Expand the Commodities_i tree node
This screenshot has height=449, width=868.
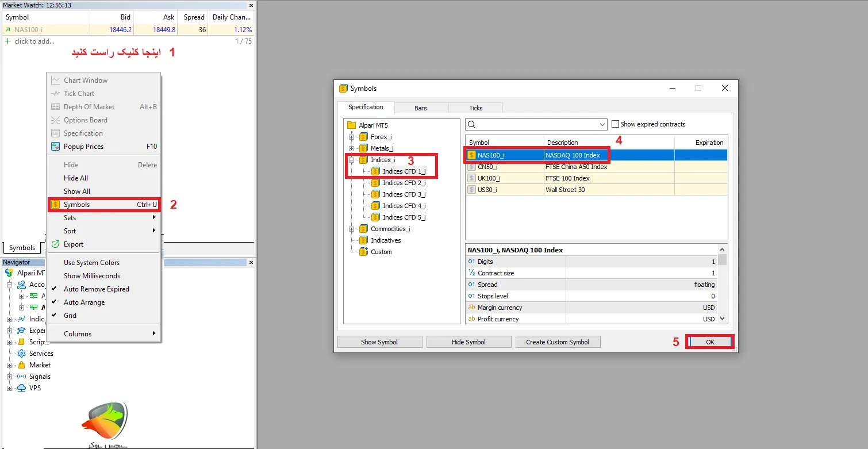[x=351, y=229]
